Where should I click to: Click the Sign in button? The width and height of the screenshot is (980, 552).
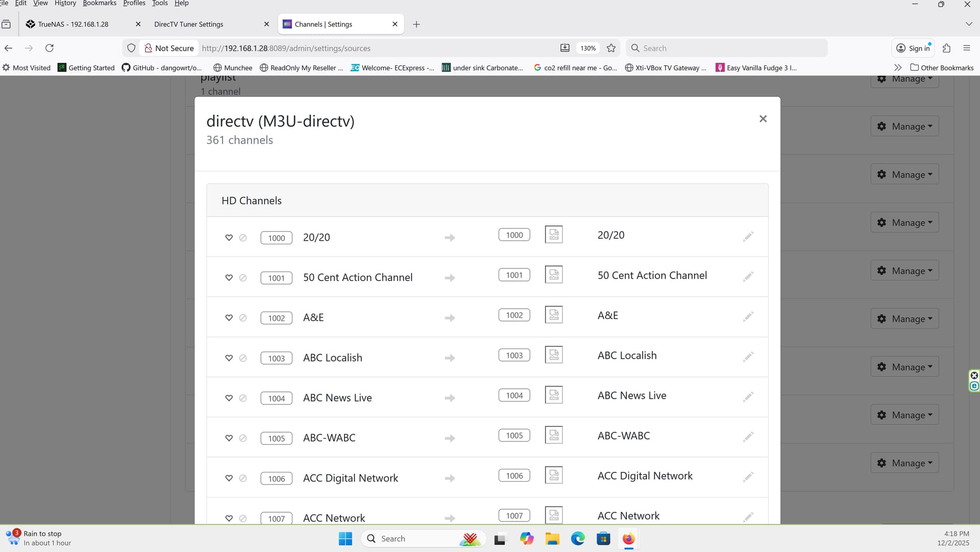pos(914,48)
